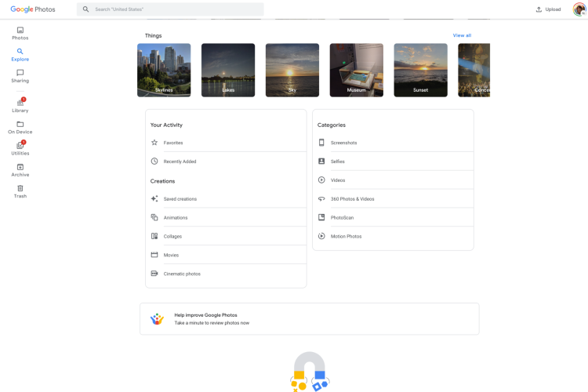The image size is (588, 392).
Task: Select Saved creations entry
Action: (x=180, y=199)
